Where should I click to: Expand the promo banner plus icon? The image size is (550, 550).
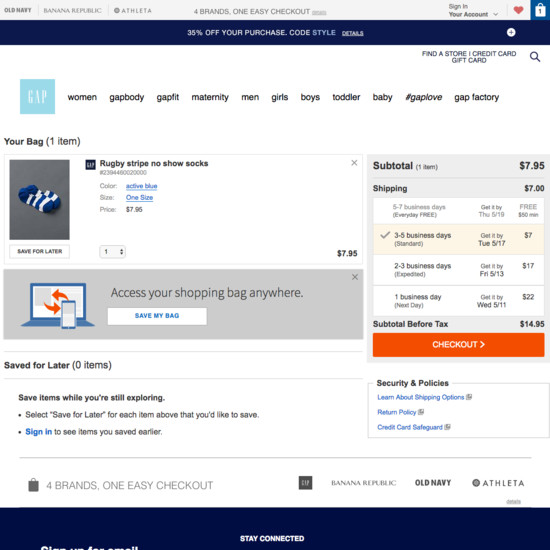click(511, 32)
